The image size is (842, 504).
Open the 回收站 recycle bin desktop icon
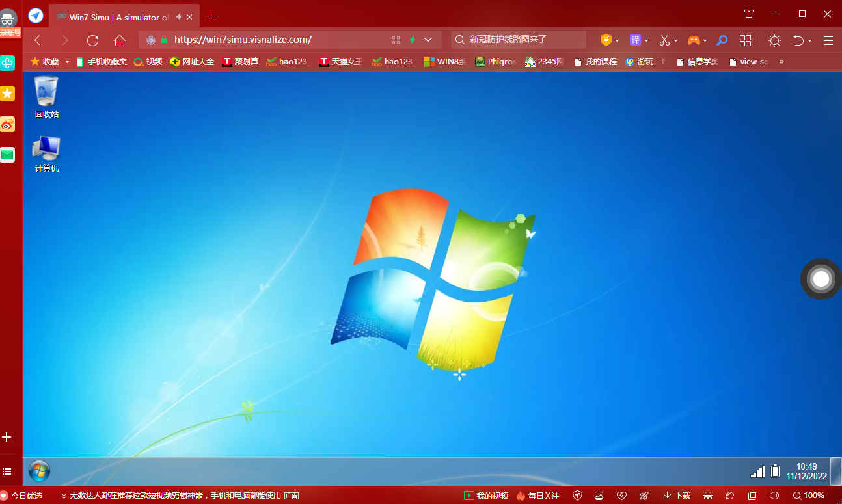click(x=46, y=98)
